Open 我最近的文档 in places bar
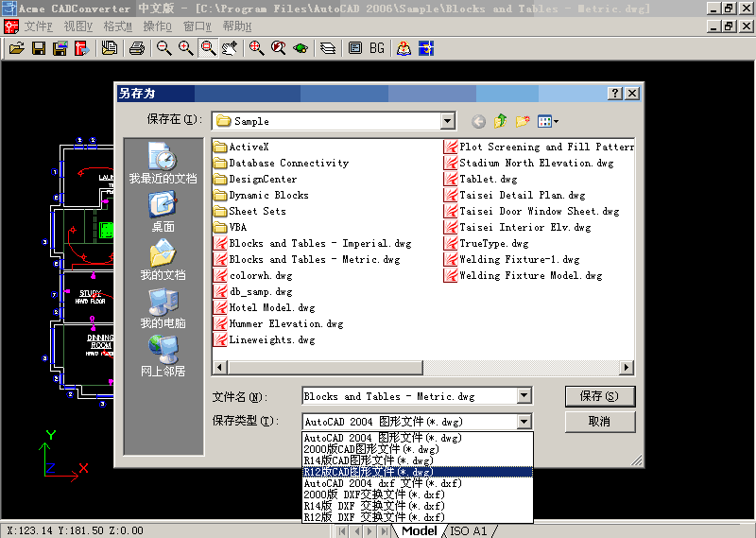 tap(163, 163)
